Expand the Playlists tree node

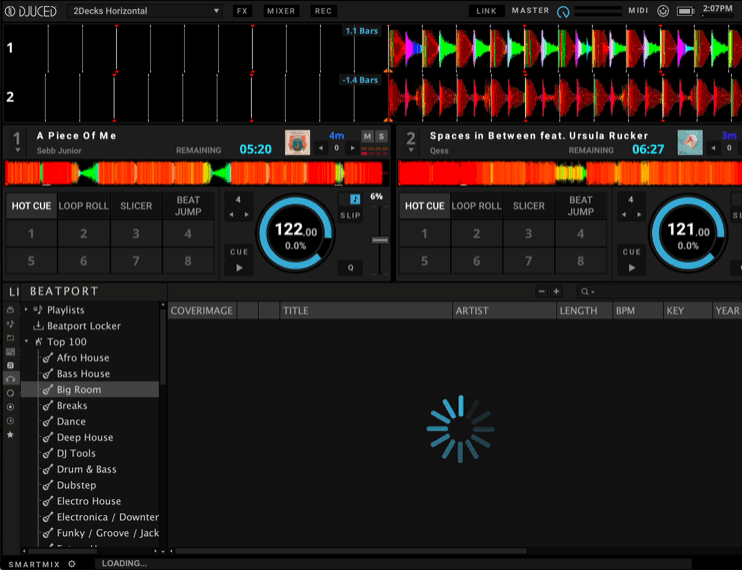click(x=28, y=310)
